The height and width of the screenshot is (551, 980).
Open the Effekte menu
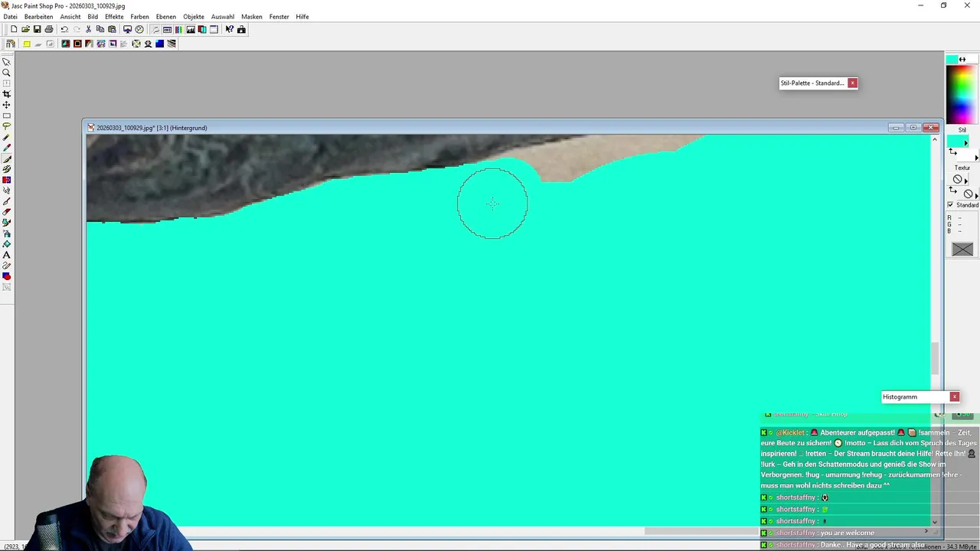114,17
